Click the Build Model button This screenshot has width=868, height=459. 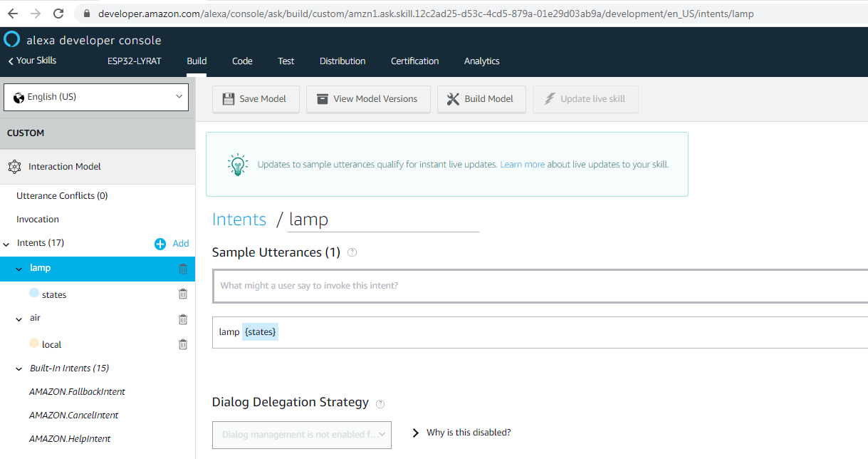pos(481,99)
